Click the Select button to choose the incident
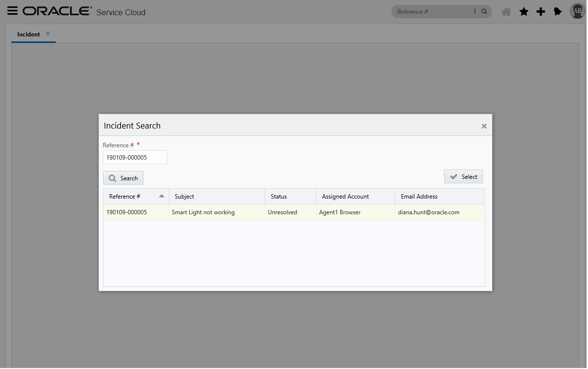The image size is (588, 369). point(463,176)
